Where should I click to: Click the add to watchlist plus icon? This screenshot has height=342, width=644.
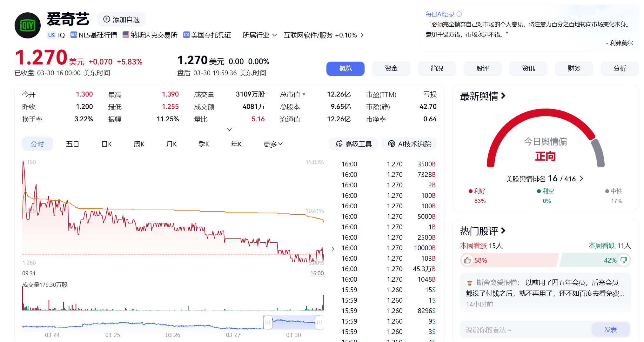[x=107, y=19]
